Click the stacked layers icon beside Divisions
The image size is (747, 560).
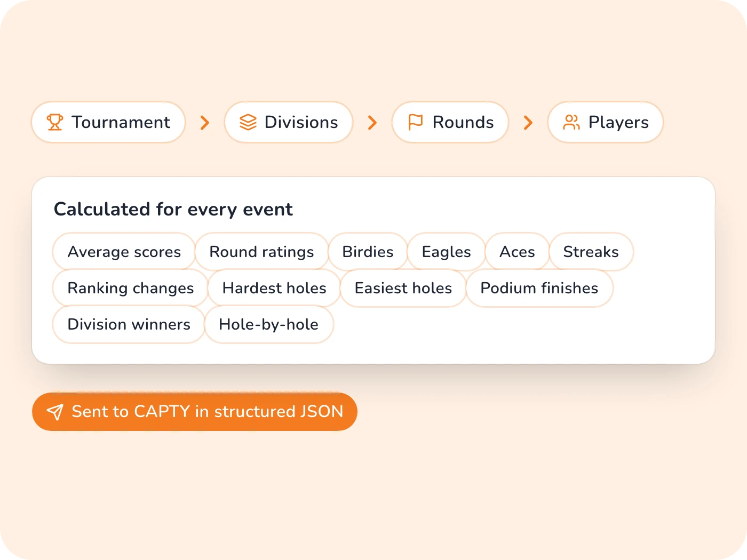point(248,122)
